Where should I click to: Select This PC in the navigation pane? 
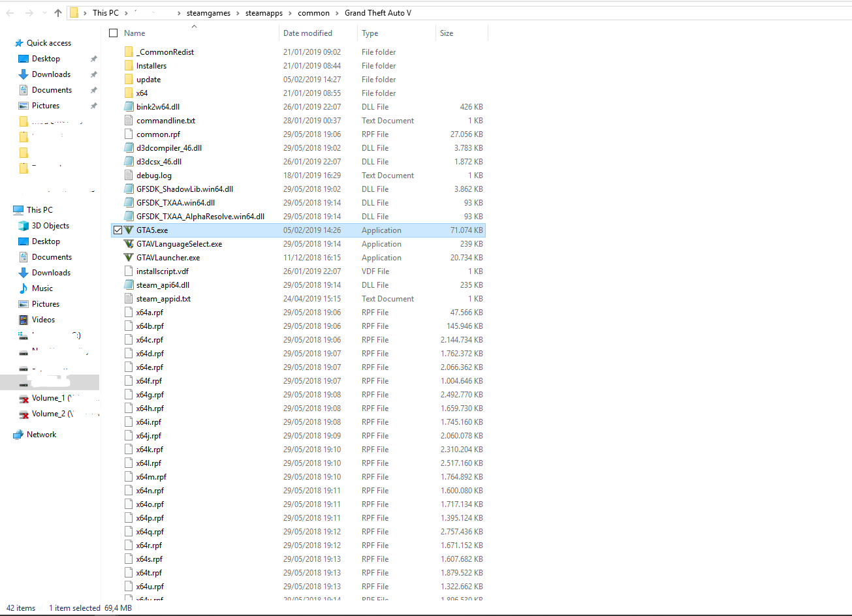39,210
